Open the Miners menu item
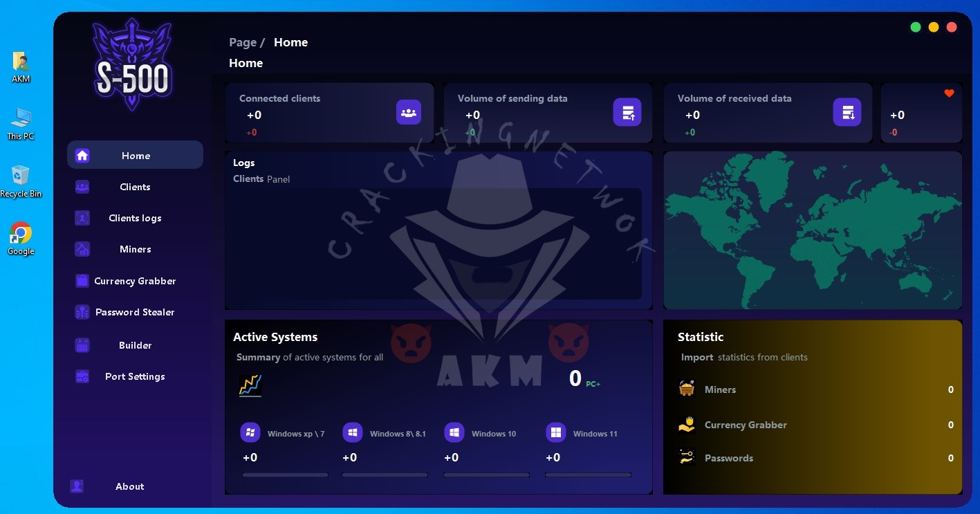This screenshot has width=980, height=514. [135, 249]
